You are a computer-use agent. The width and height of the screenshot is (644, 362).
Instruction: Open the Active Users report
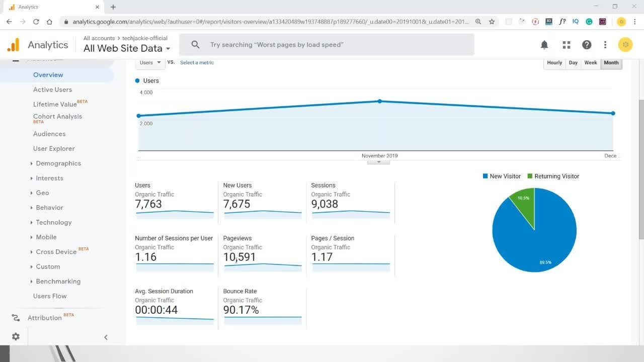pos(52,89)
